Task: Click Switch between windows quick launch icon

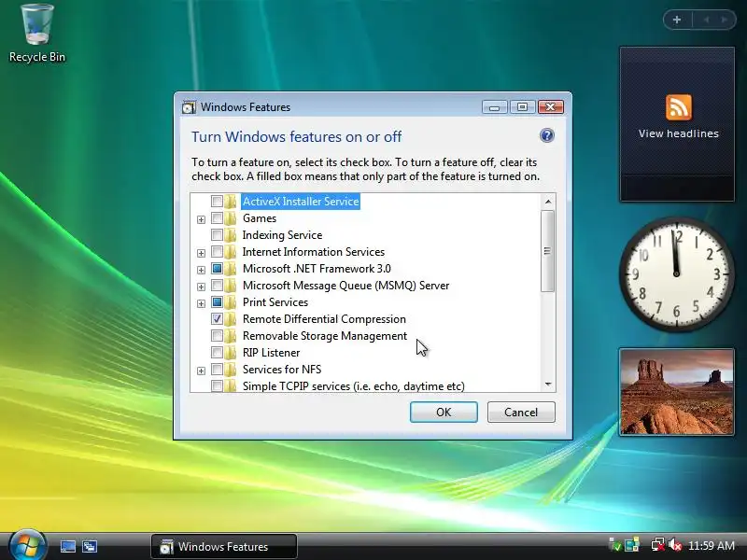Action: [x=90, y=546]
